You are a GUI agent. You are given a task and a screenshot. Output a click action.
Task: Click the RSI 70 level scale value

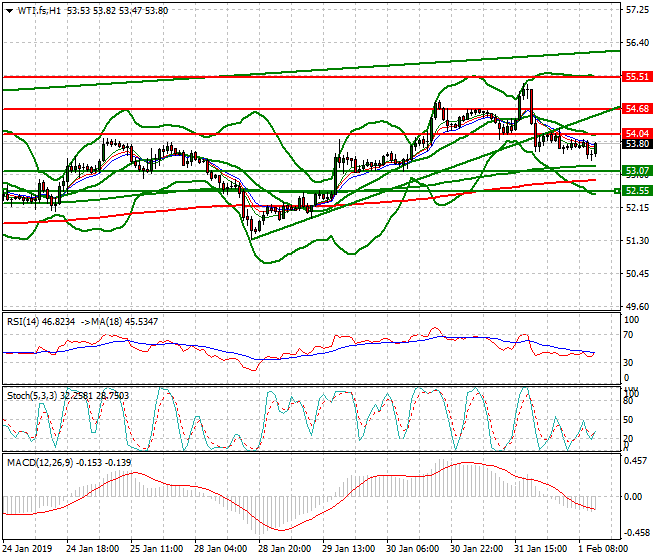coord(628,335)
